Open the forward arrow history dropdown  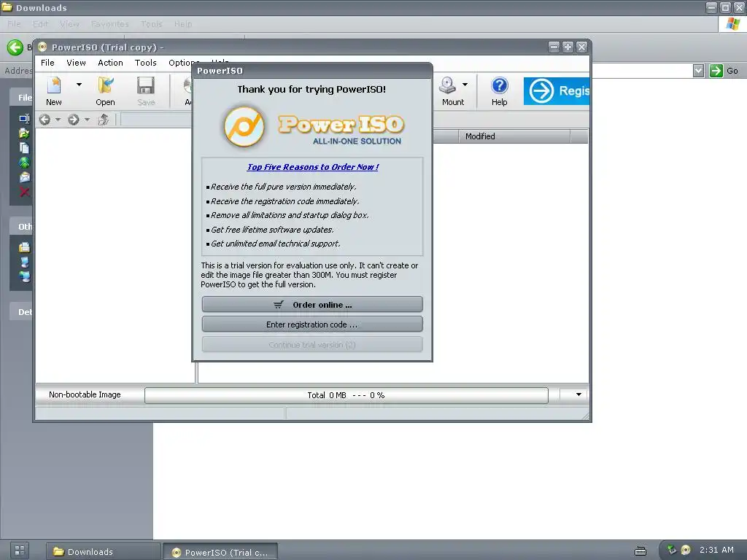coord(87,120)
